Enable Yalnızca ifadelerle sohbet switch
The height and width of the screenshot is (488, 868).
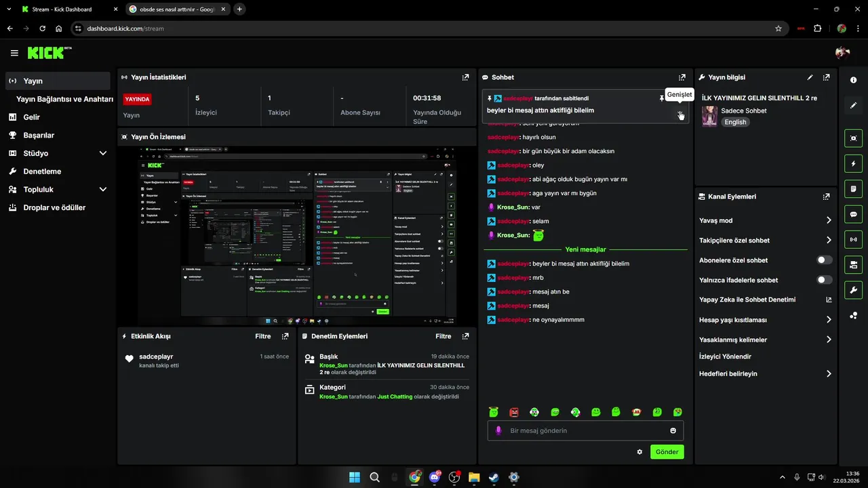click(x=825, y=280)
